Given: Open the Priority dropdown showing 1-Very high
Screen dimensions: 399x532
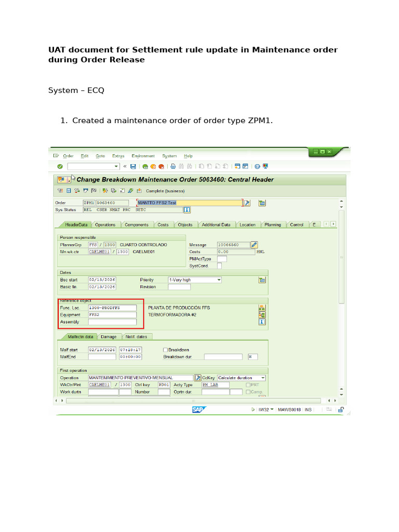Looking at the screenshot, I should click(x=219, y=280).
